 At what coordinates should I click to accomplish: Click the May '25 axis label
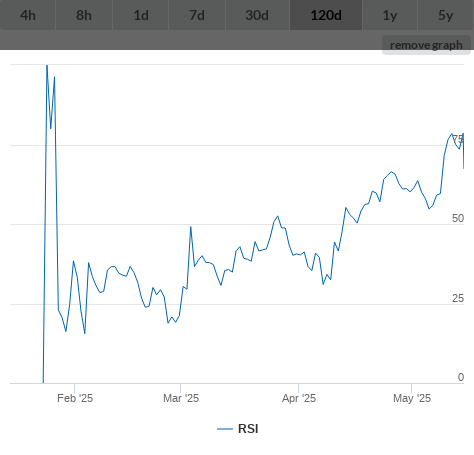pos(412,398)
